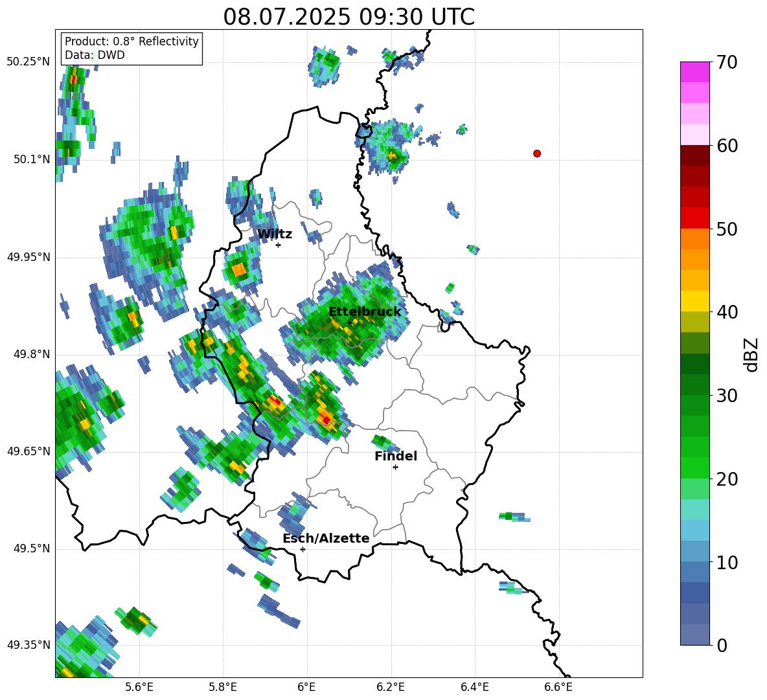Image resolution: width=767 pixels, height=700 pixels.
Task: Click the dBZ colorbar axis label
Action: point(752,354)
